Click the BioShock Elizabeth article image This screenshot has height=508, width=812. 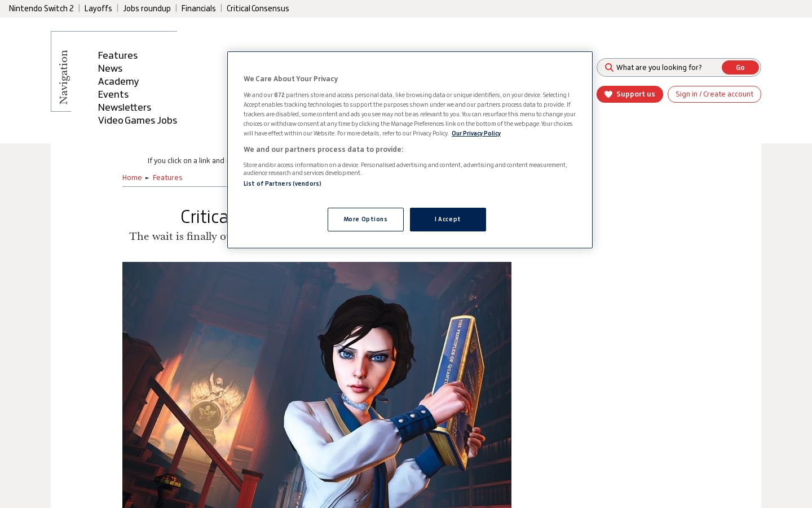pos(317,385)
